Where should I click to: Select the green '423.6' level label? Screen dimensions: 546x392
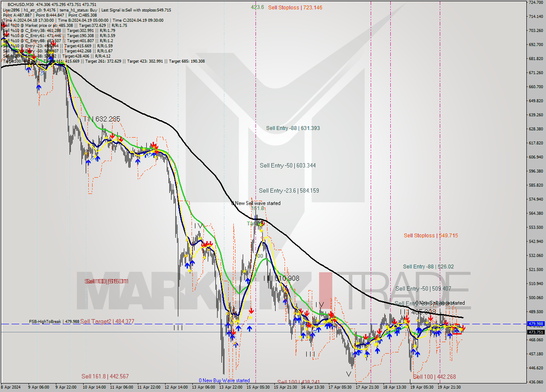coord(257,7)
